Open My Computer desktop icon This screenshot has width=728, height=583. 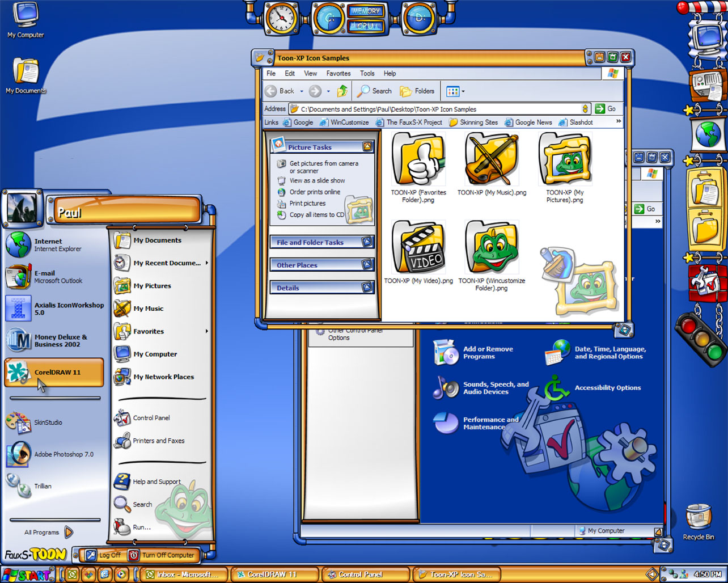[x=25, y=20]
